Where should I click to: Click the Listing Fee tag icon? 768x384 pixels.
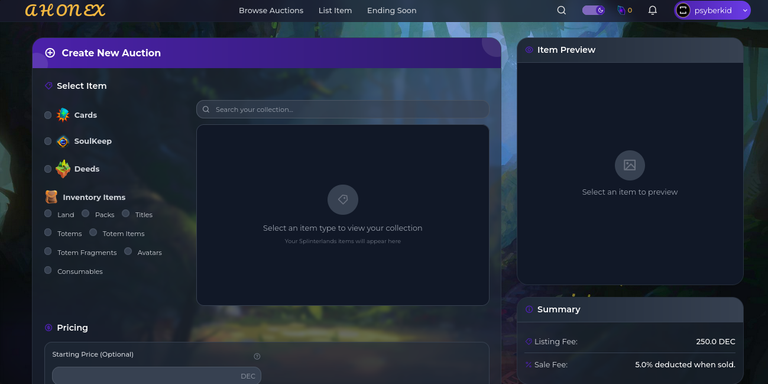click(528, 341)
